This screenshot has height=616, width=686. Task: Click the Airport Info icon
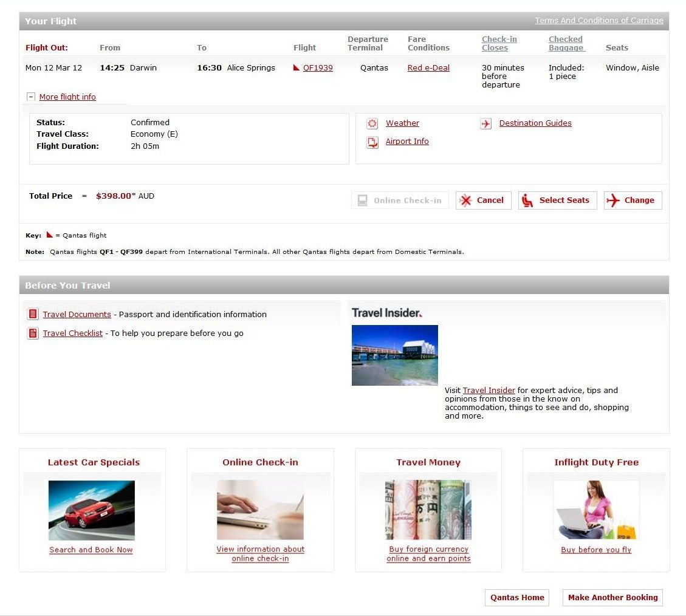[x=372, y=142]
